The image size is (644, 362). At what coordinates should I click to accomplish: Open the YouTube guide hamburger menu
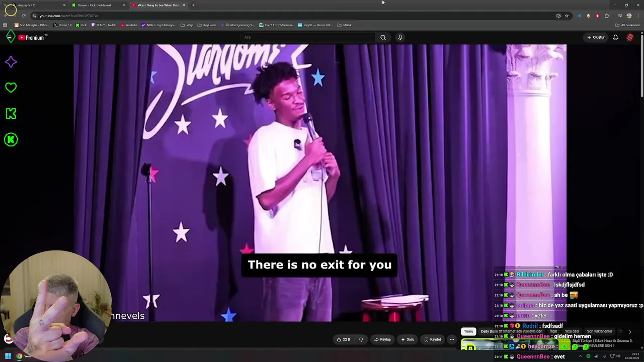9,37
